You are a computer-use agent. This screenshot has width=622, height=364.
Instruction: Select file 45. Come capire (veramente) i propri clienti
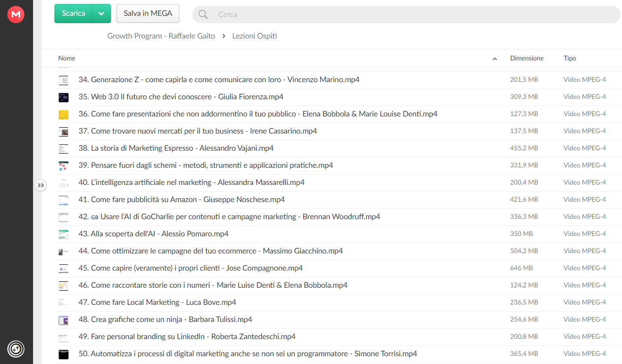pos(338,269)
